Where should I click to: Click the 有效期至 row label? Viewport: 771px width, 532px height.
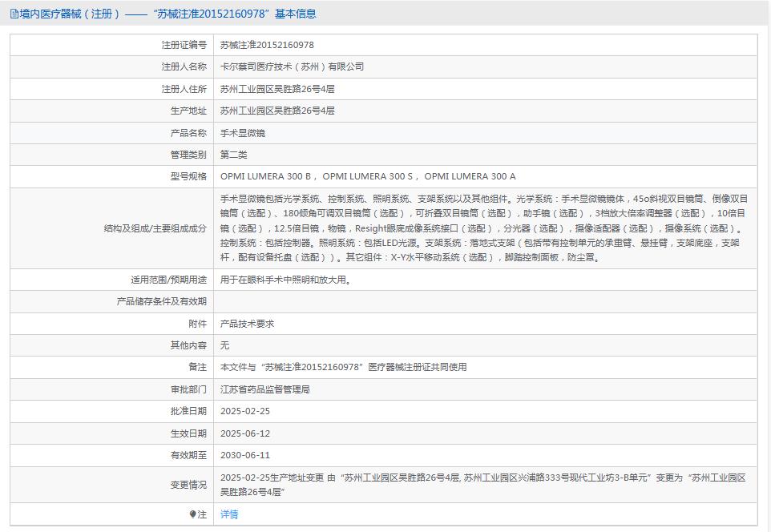pos(188,455)
